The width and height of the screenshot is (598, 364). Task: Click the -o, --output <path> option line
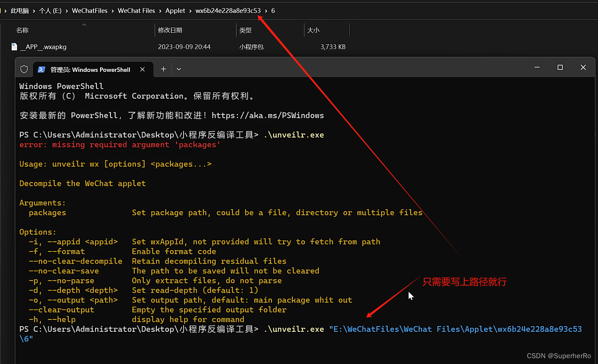coord(190,300)
